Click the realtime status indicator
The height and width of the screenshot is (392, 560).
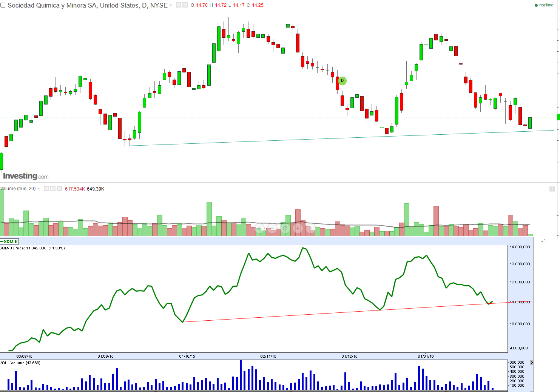(x=544, y=5)
